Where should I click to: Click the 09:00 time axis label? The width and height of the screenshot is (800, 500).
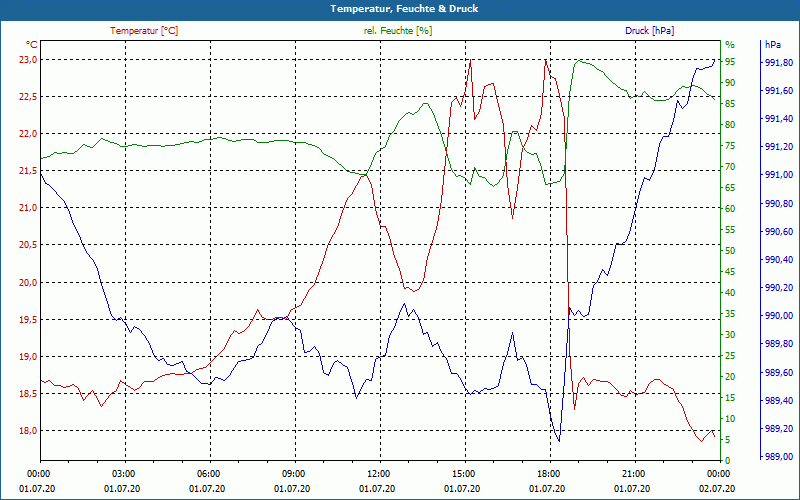[293, 473]
